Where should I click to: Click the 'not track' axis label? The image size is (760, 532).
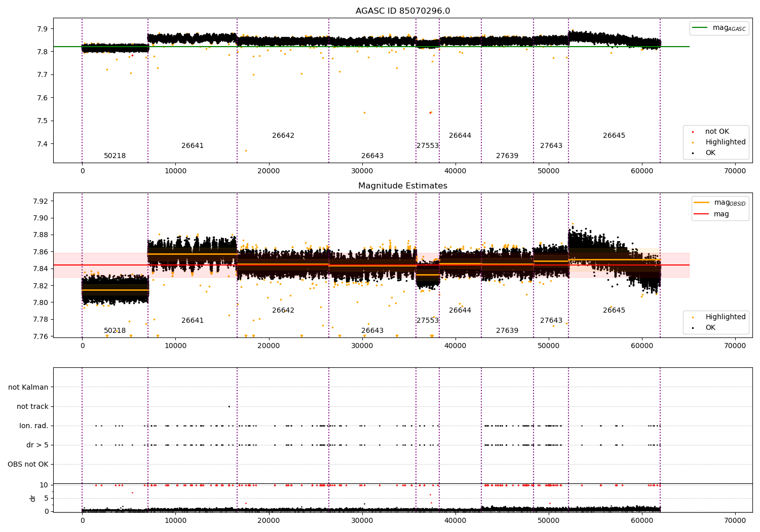click(x=32, y=407)
